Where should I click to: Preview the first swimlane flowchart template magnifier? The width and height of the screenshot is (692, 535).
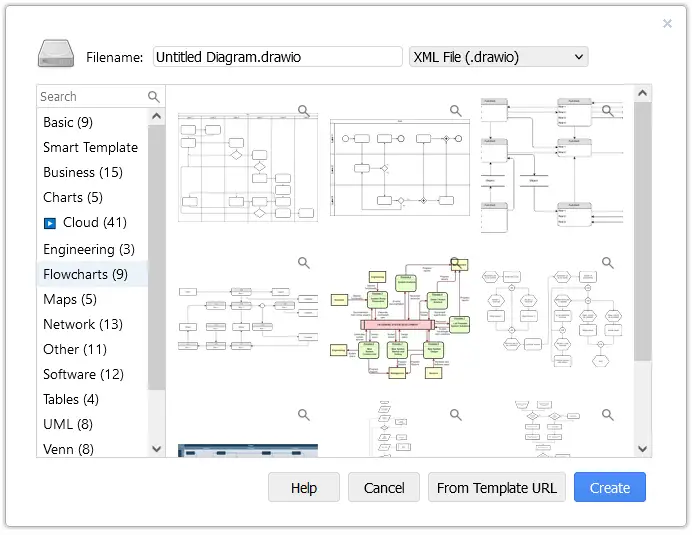[x=303, y=111]
